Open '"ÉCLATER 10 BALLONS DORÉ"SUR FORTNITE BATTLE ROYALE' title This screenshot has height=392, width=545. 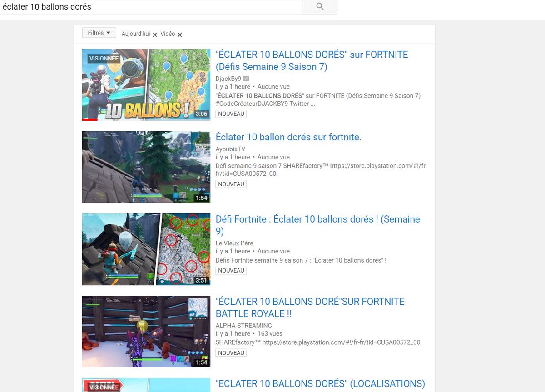[310, 308]
